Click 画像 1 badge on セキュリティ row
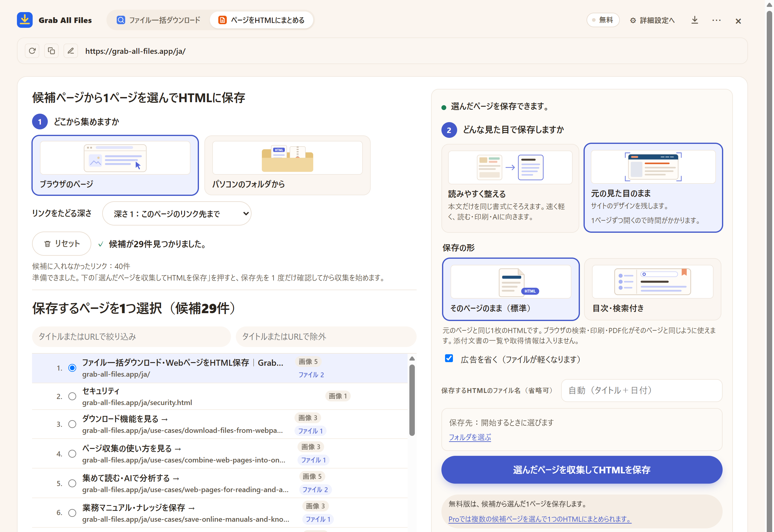 point(338,396)
